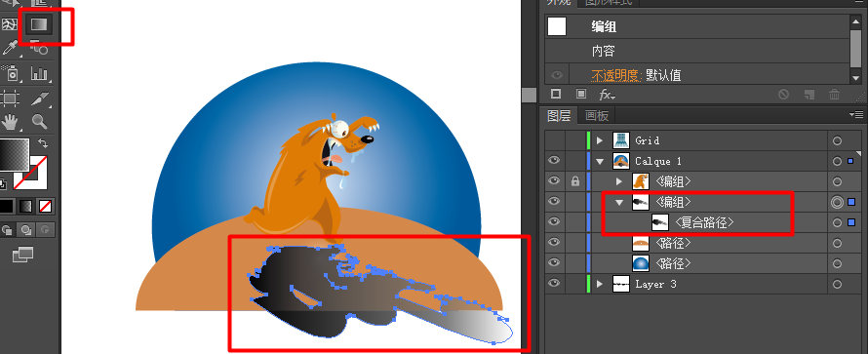Swap fill and stroke colors
The image size is (868, 354).
(42, 143)
